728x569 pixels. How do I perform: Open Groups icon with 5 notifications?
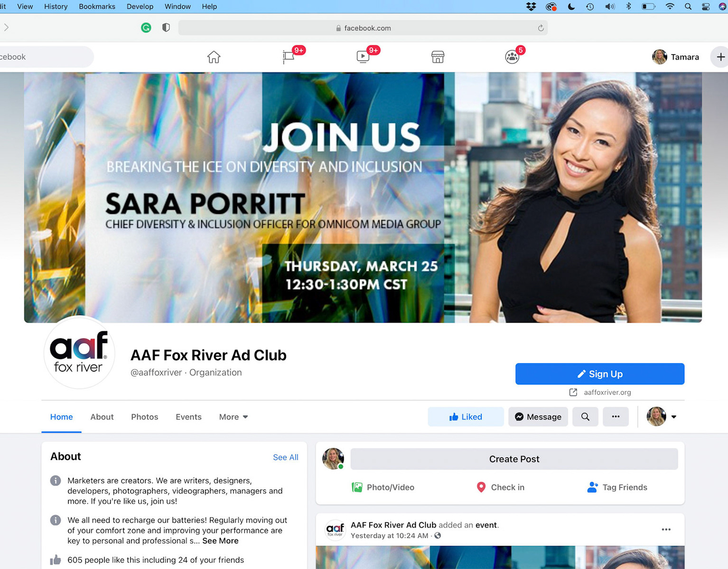tap(512, 57)
